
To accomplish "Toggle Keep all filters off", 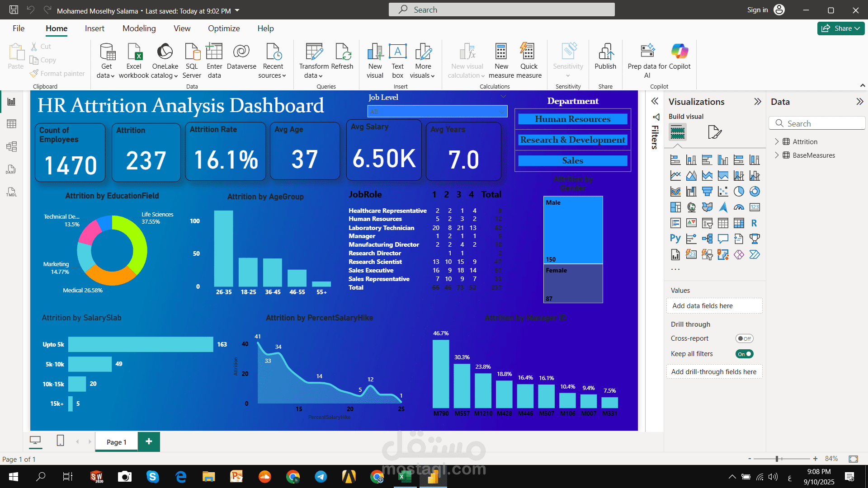I will point(744,354).
